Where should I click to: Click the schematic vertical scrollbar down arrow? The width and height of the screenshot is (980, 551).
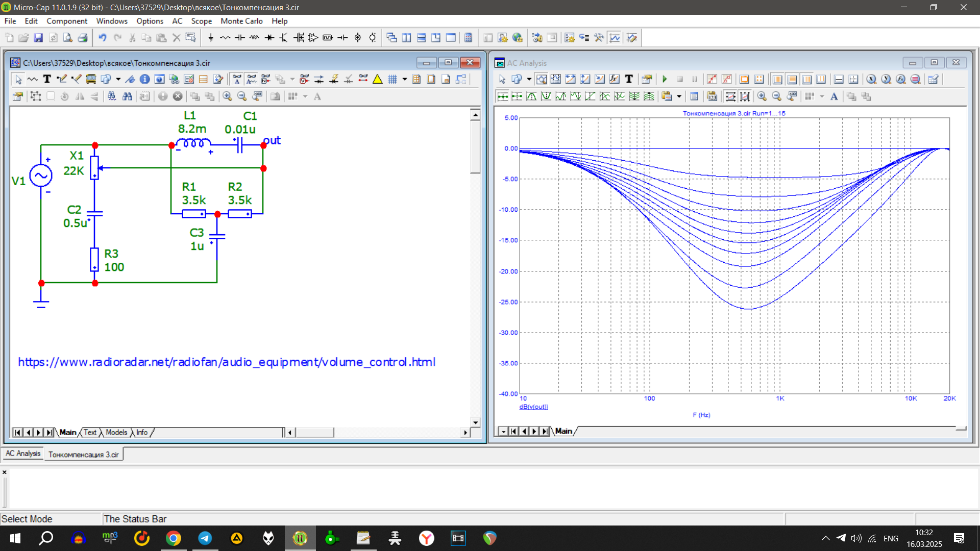[x=475, y=422]
